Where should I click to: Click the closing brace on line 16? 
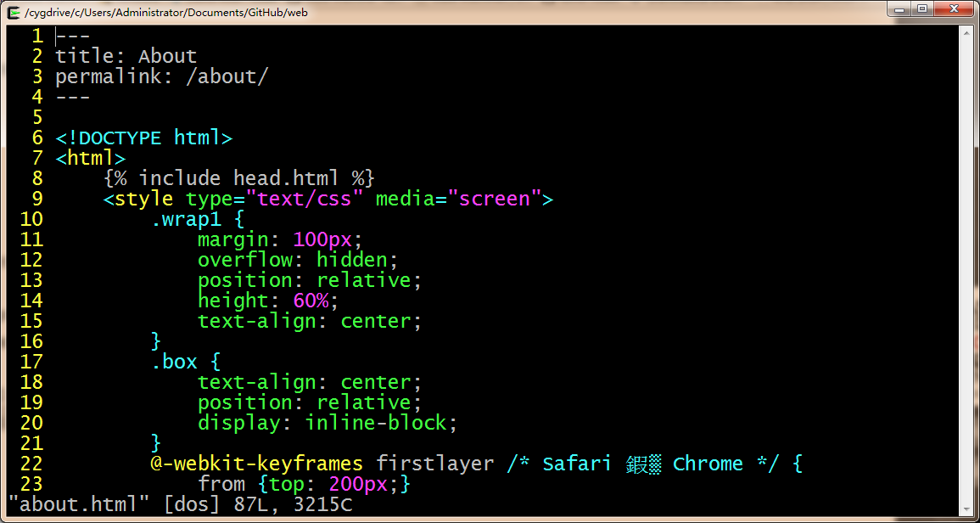156,341
